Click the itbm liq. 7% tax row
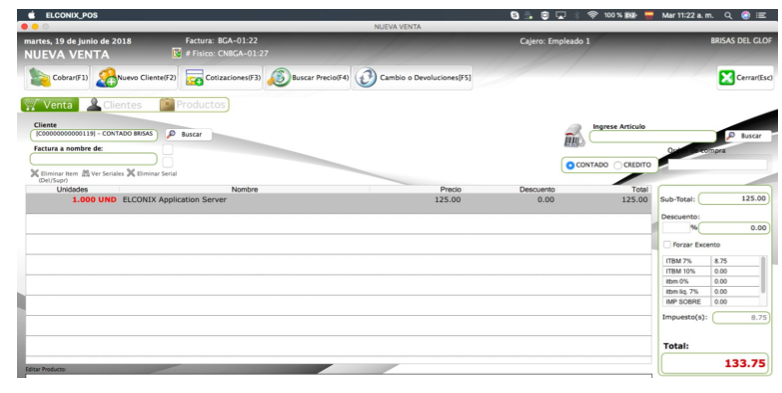 point(711,291)
